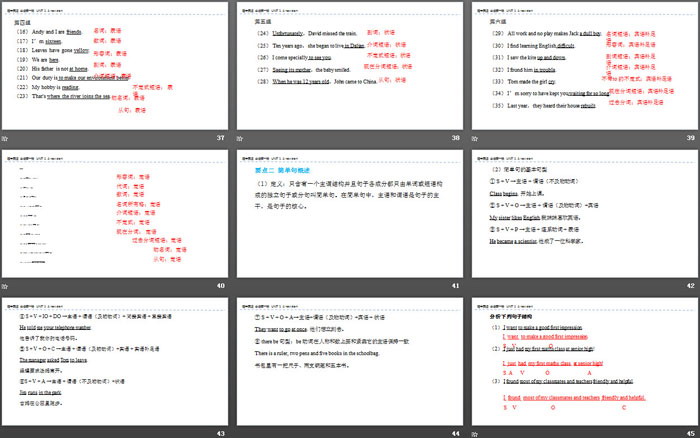700x438 pixels.
Task: Play animations via star icon under slide 40
Action: (x=5, y=286)
